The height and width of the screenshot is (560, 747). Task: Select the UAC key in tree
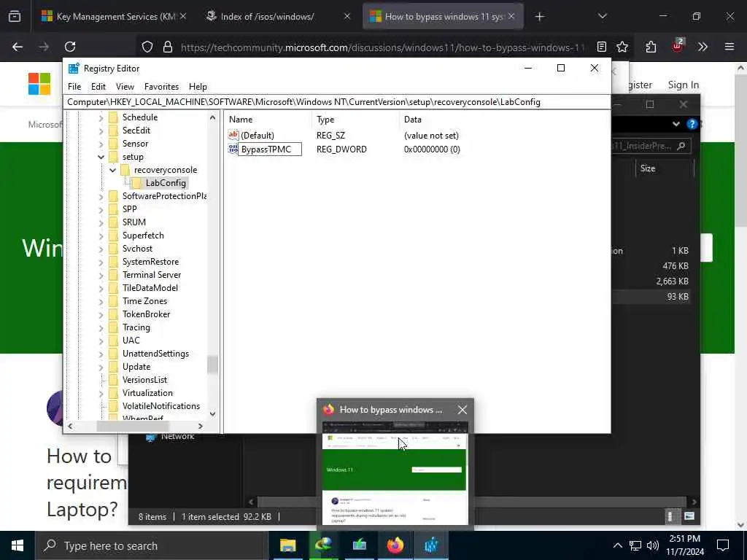(x=131, y=341)
